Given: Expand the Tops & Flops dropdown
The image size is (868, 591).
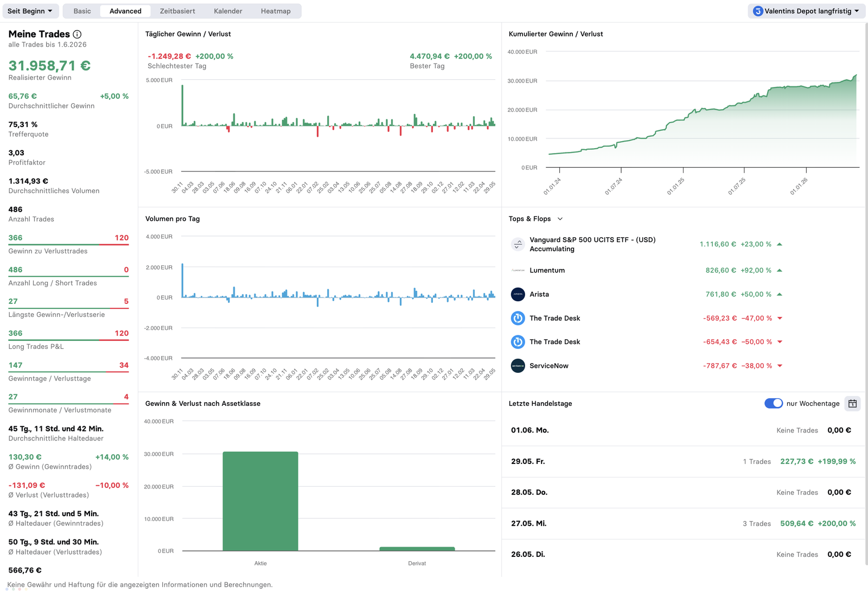Looking at the screenshot, I should click(560, 219).
